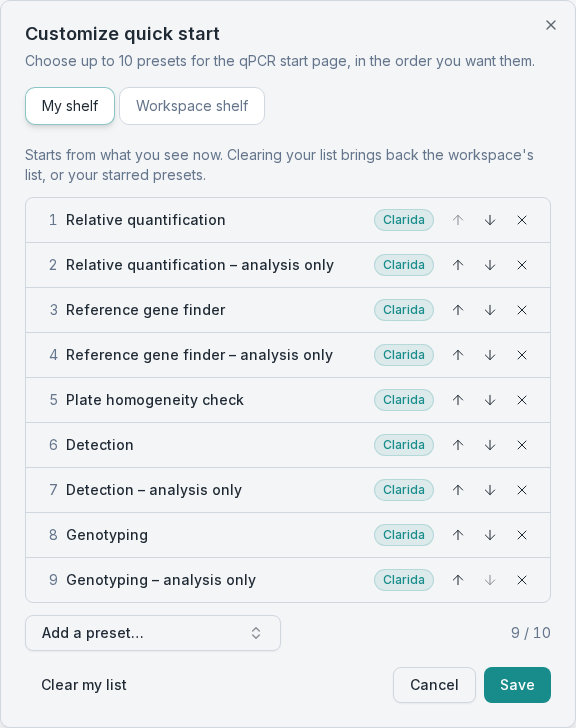Remove 'Detection – analysis only' preset
The width and height of the screenshot is (576, 728).
[522, 490]
